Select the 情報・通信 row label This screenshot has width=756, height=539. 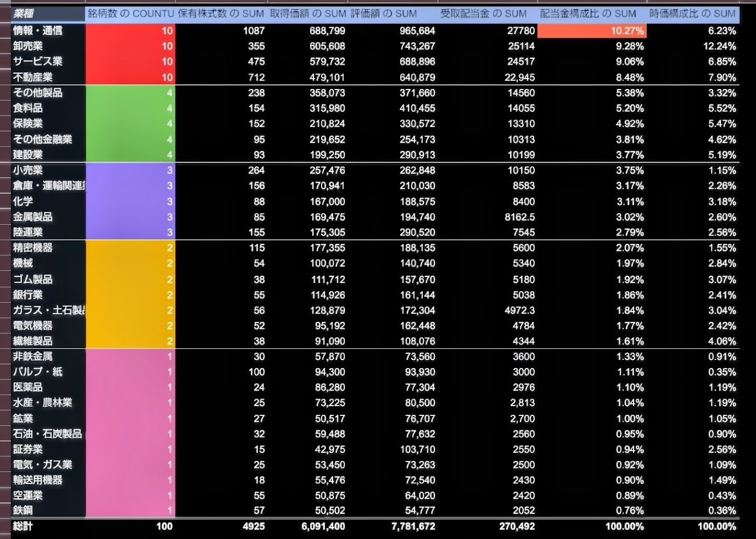click(38, 31)
